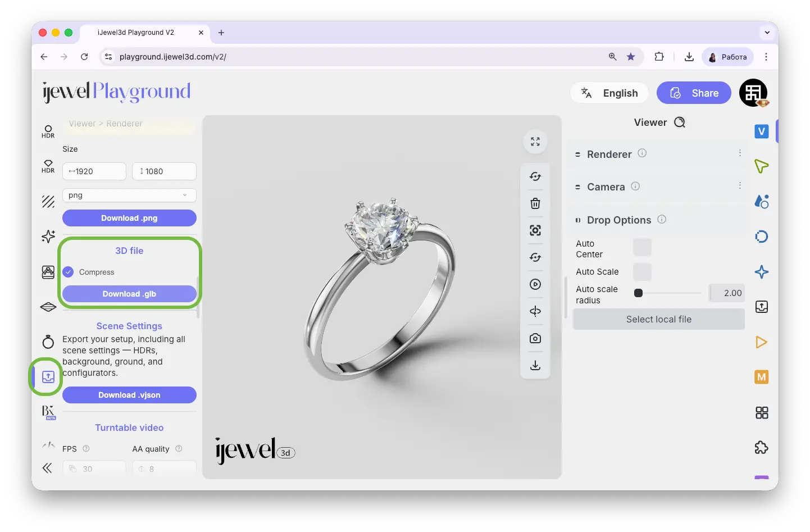The image size is (810, 532).
Task: Reload the page
Action: (84, 57)
